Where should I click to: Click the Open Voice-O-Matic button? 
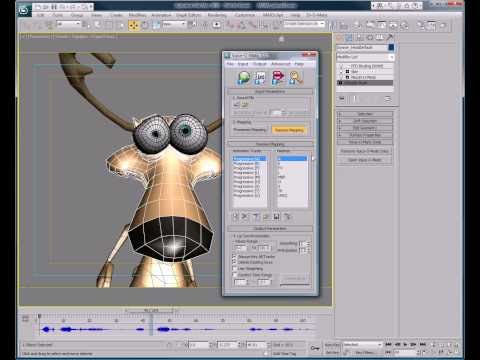[x=365, y=160]
